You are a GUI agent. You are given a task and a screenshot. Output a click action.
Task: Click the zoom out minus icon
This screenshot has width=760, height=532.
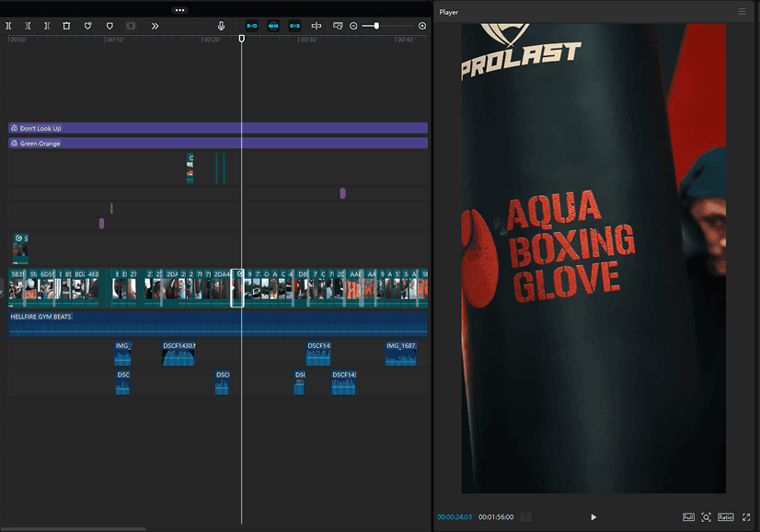[x=353, y=26]
